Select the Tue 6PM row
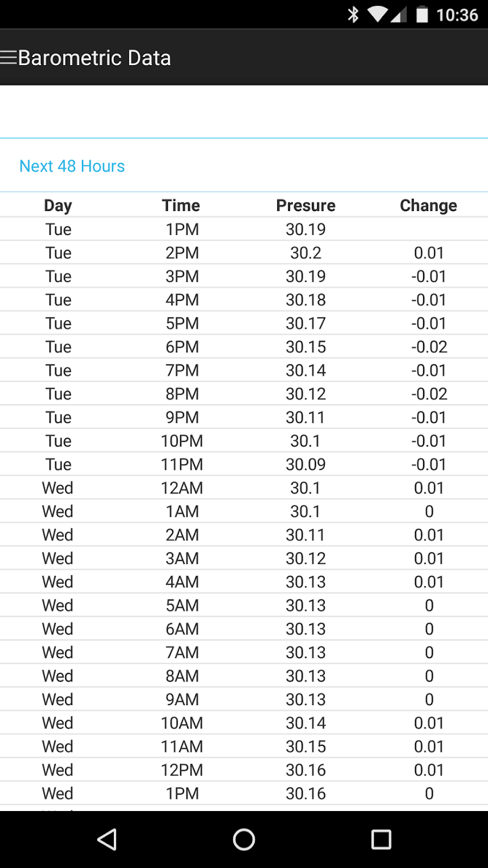Viewport: 488px width, 868px height. coord(244,347)
